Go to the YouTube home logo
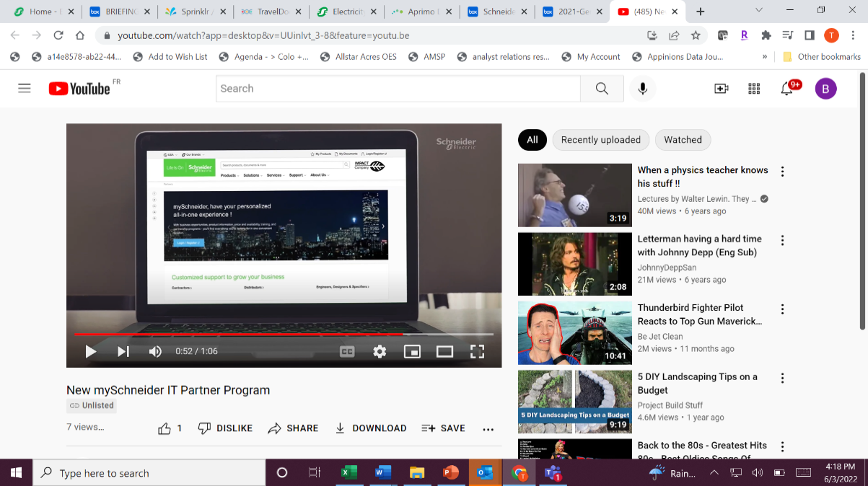The height and width of the screenshot is (486, 868). click(79, 89)
